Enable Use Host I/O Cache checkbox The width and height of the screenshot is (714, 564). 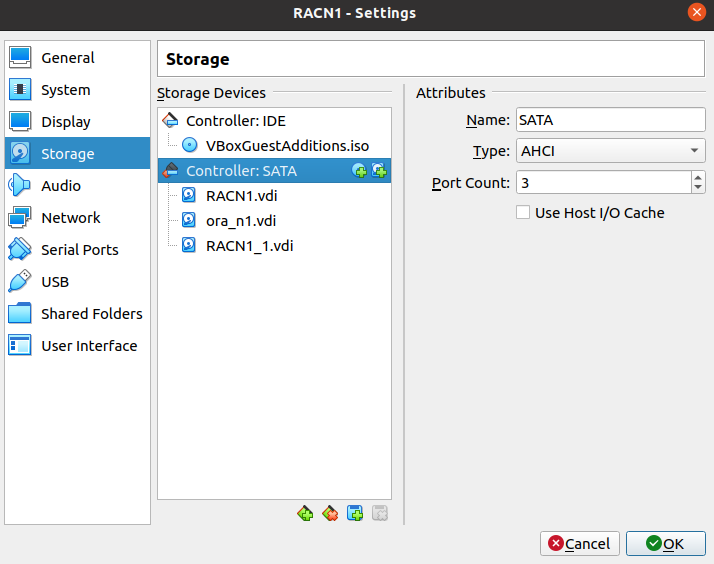coord(523,213)
